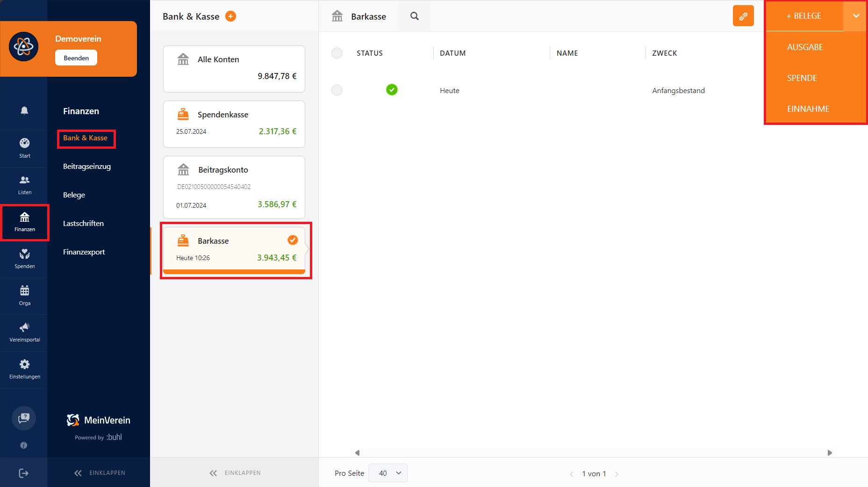This screenshot has width=868, height=487.
Task: Click the 3.943,45 € Barkasse balance
Action: point(277,258)
